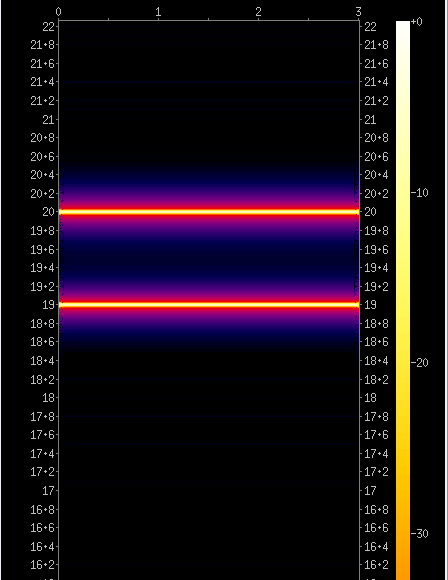The image size is (448, 580).
Task: Click the 21 label on left frequency axis
Action: point(48,119)
